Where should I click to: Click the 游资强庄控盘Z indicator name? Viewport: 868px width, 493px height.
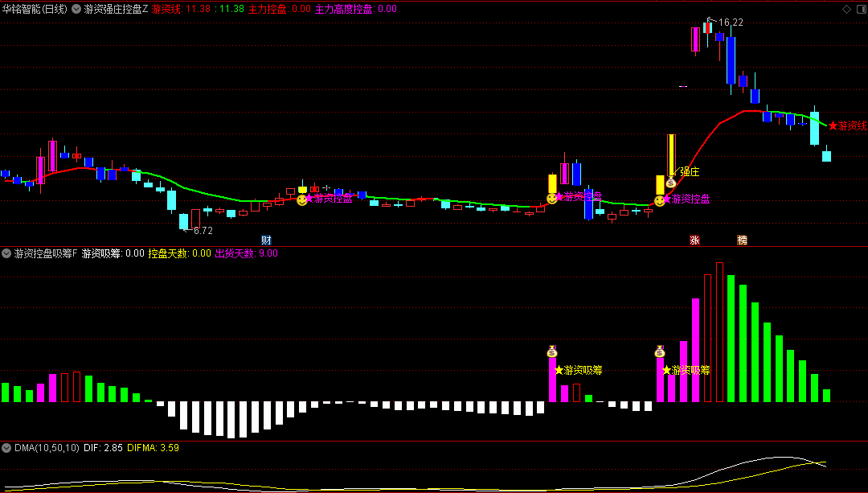[x=116, y=9]
